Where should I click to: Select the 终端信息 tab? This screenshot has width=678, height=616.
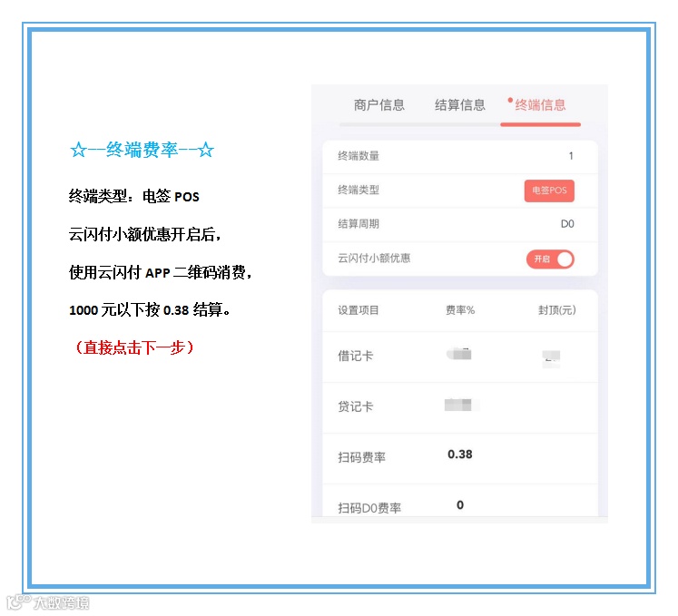coord(540,105)
